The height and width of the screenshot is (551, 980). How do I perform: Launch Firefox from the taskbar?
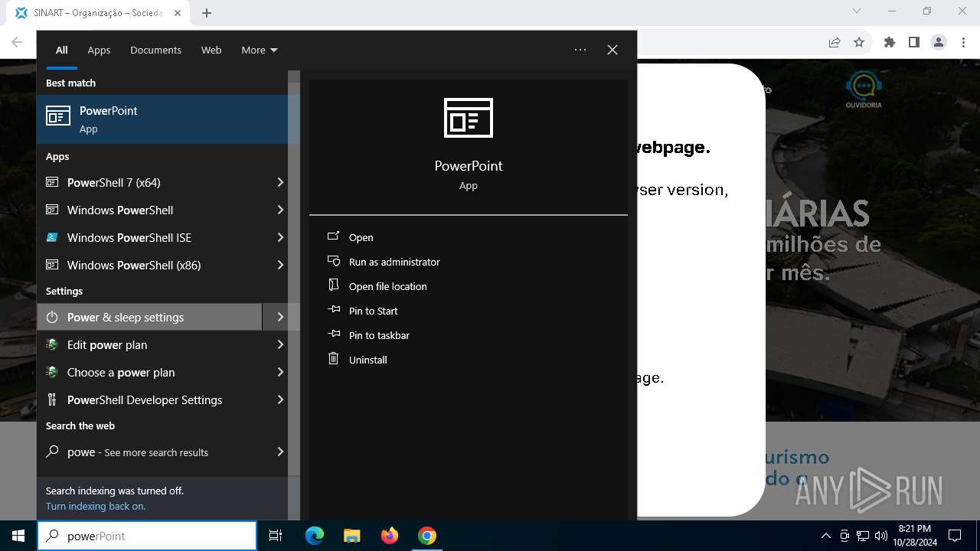click(390, 536)
